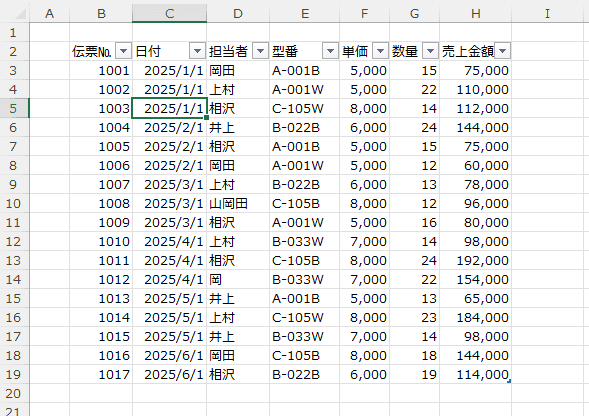The image size is (589, 416).
Task: Open the 日付 filter dropdown
Action: pos(198,51)
